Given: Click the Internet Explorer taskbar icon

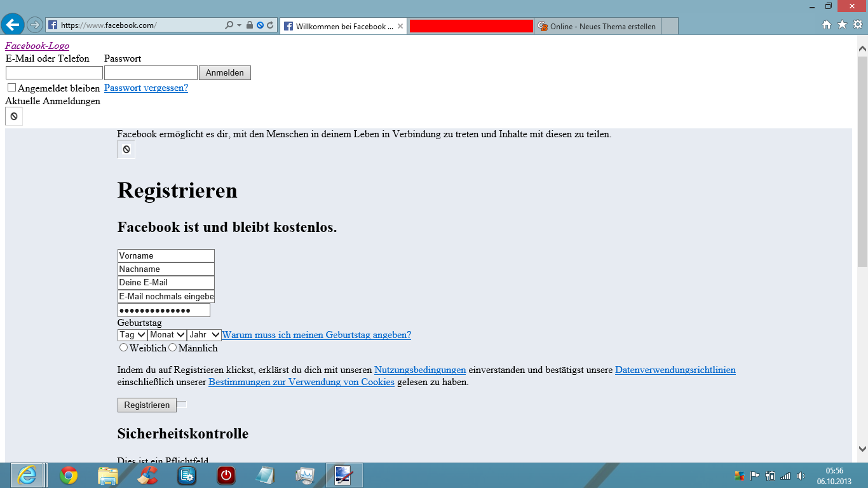Looking at the screenshot, I should 27,475.
